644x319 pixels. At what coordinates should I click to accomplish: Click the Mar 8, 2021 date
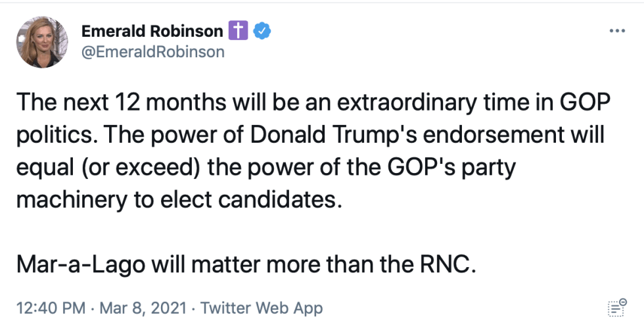click(x=143, y=308)
